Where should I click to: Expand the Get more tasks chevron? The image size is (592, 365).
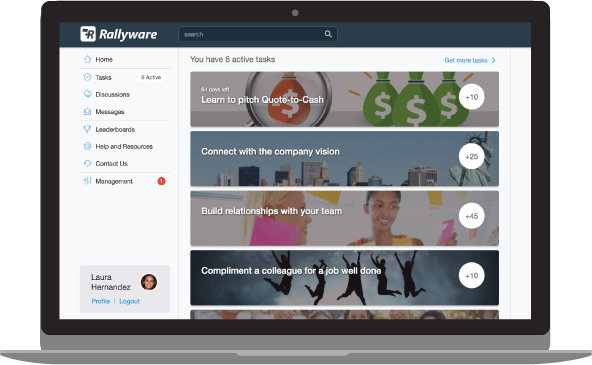pos(493,60)
